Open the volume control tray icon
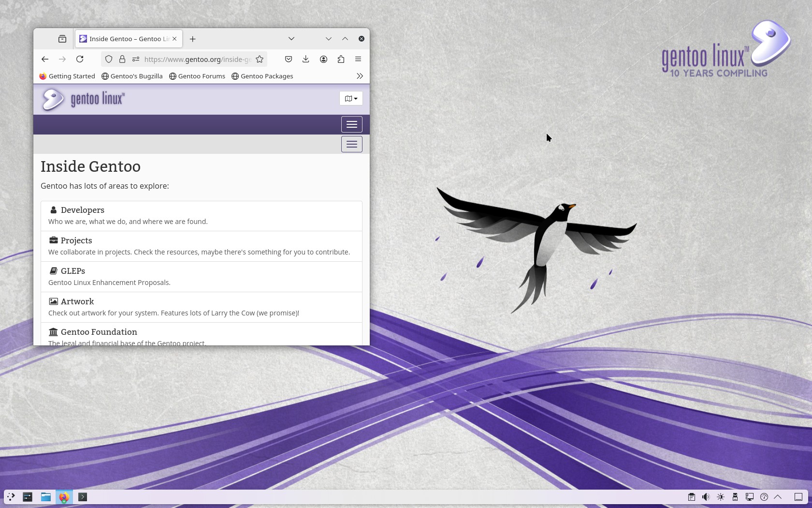812x508 pixels. point(706,497)
